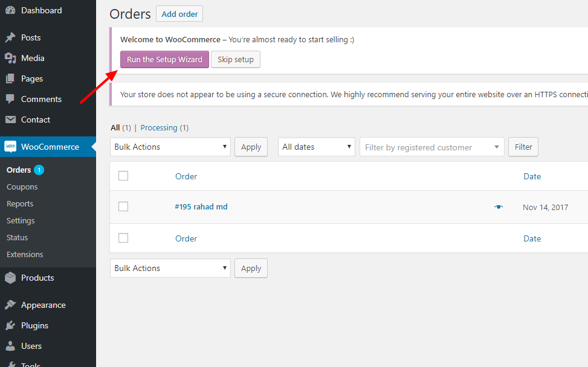Tick the checkbox for order #195 rahad md
Screen dimensions: 588x367
123,206
